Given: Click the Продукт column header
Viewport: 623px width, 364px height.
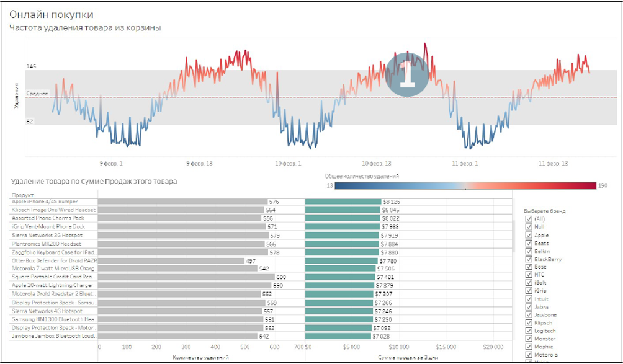Looking at the screenshot, I should (21, 195).
